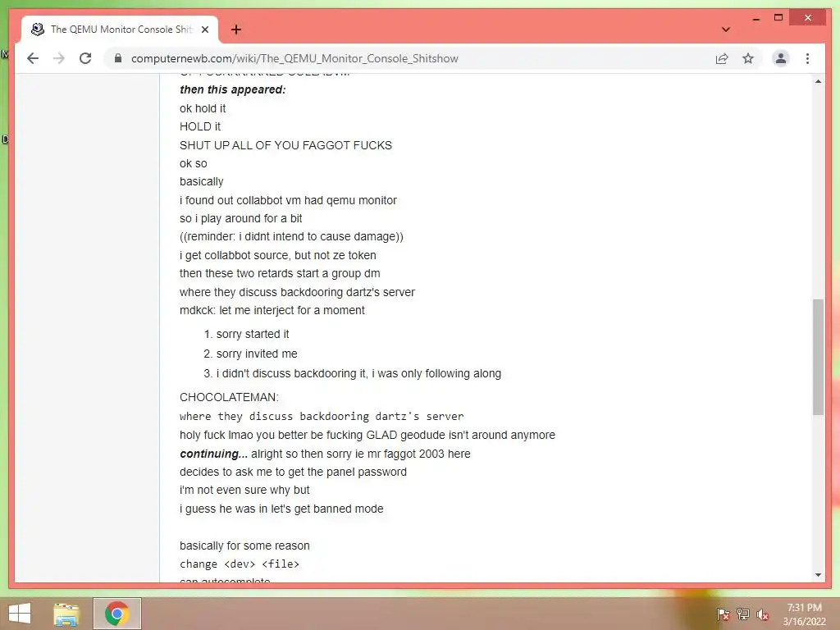Click list item 'i didn't discuss backdooring it'
Screen dimensions: 840x630
click(x=359, y=373)
